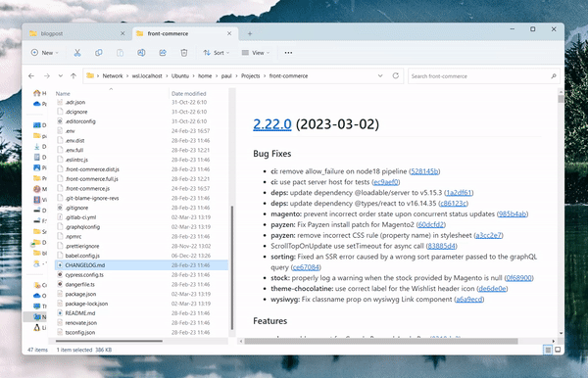Open the See more three-dots menu

pyautogui.click(x=288, y=53)
